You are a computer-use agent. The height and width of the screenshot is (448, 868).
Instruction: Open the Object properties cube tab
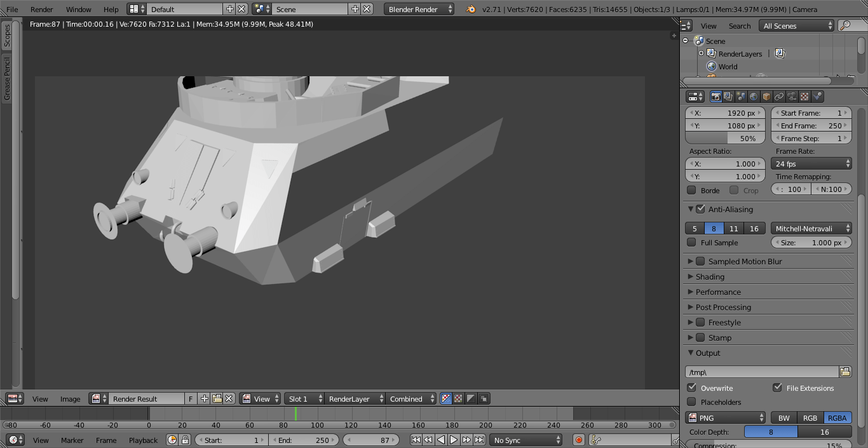point(766,97)
